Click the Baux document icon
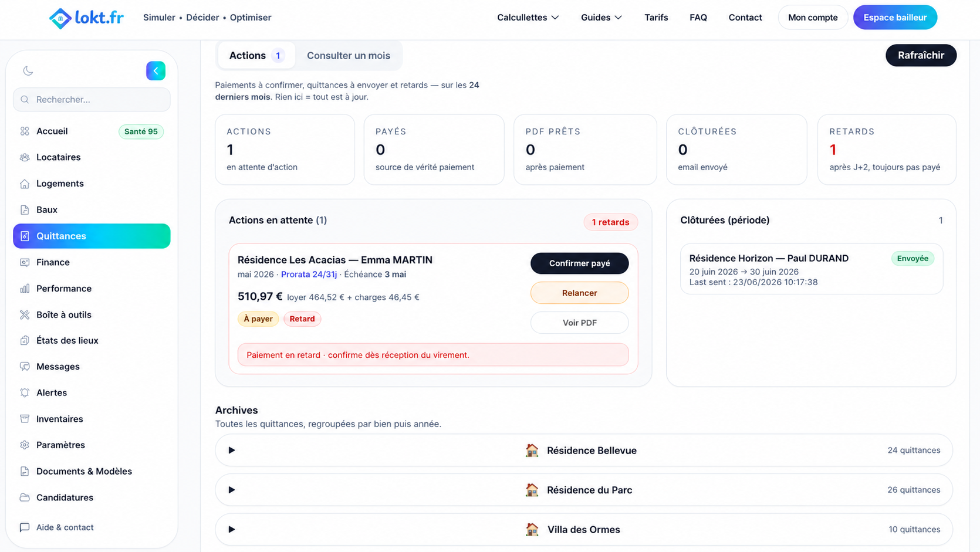Viewport: 980px width, 552px height. point(25,210)
